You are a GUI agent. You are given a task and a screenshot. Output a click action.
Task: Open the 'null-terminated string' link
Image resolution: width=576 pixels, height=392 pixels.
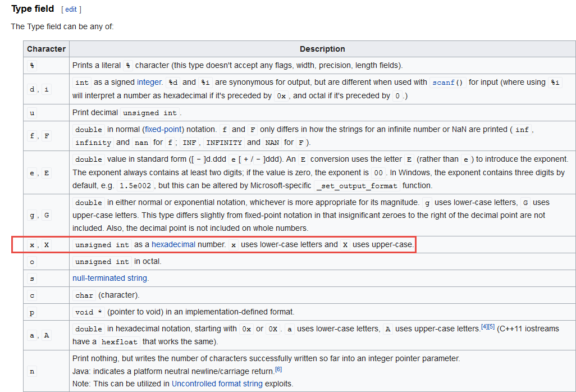point(111,278)
